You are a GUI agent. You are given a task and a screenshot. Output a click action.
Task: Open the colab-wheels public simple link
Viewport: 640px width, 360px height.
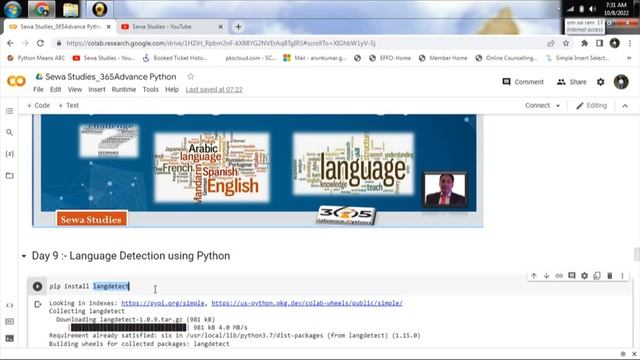coord(307,303)
